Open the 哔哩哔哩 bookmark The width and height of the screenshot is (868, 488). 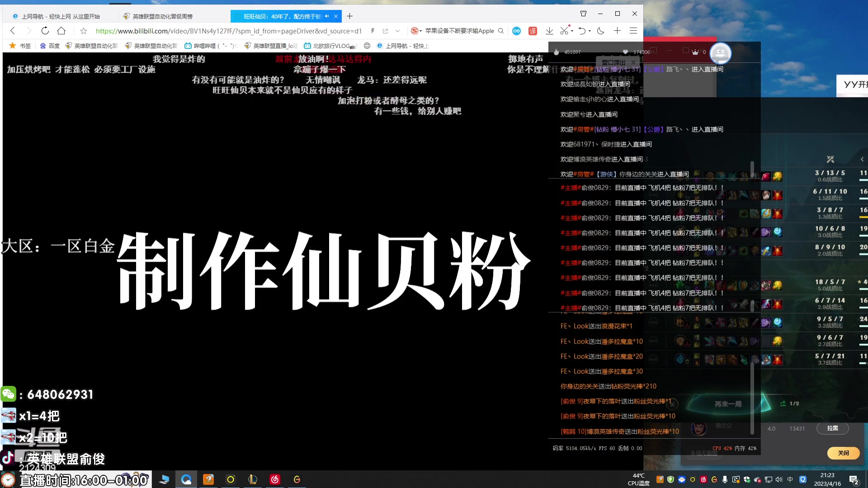211,46
